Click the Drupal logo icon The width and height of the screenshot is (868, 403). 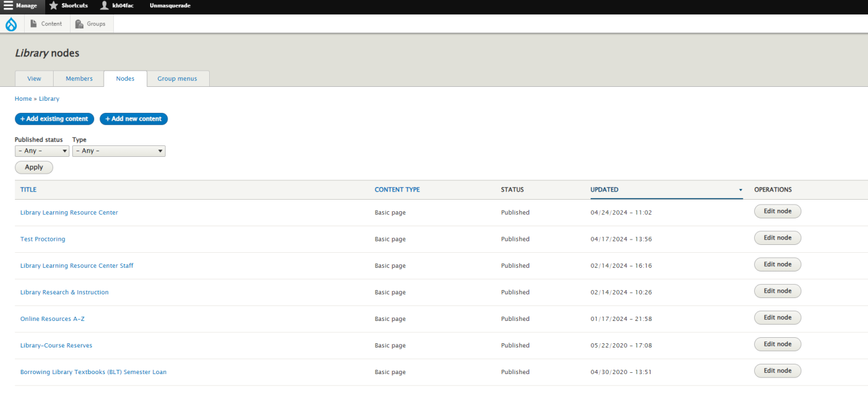click(11, 24)
